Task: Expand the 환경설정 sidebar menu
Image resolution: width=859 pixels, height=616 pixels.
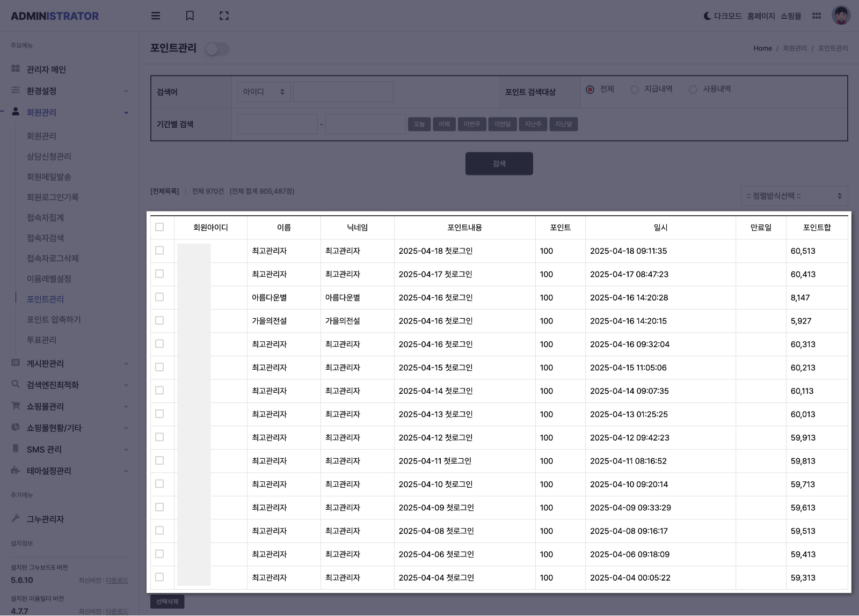Action: coord(70,91)
